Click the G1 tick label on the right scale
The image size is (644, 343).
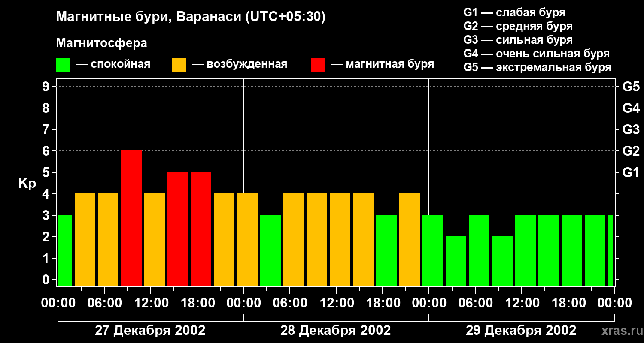coord(631,172)
